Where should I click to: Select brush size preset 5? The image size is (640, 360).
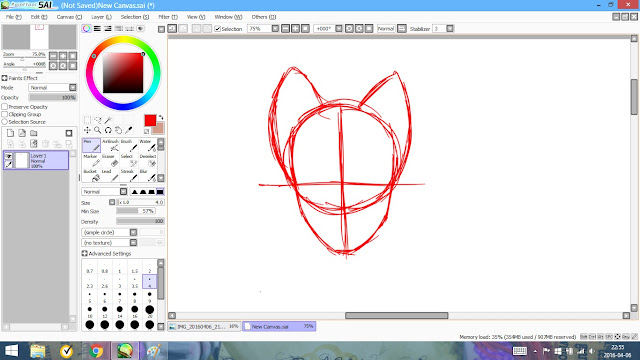pos(90,297)
